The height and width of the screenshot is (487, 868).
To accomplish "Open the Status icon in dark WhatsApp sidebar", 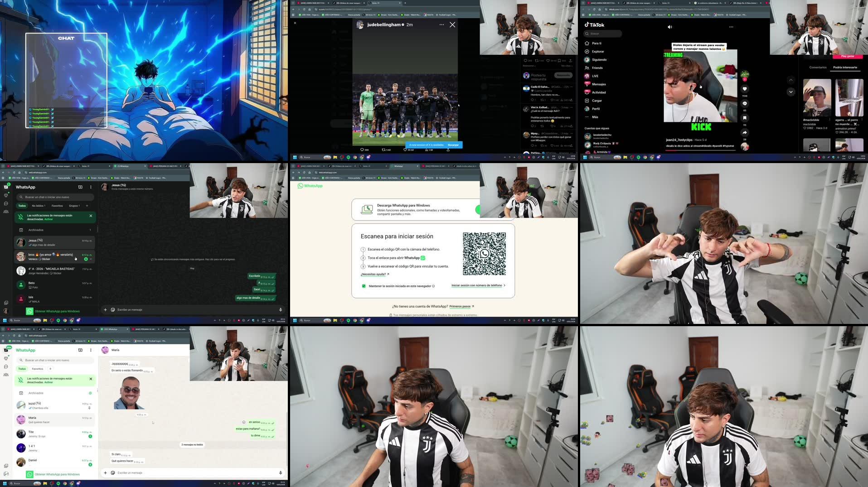I will point(6,195).
